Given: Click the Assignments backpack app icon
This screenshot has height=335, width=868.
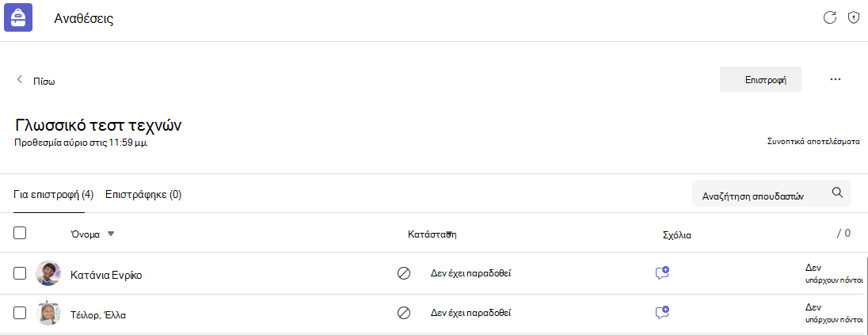Looking at the screenshot, I should pos(18,17).
